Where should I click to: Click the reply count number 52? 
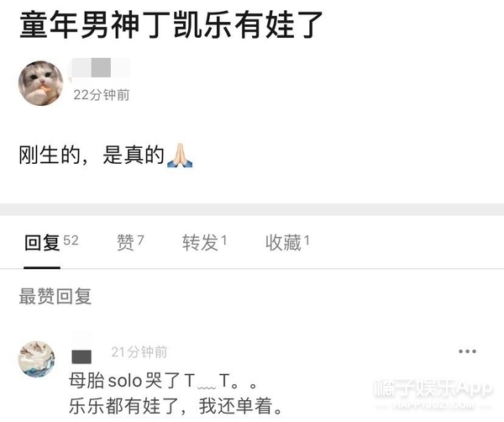point(71,240)
